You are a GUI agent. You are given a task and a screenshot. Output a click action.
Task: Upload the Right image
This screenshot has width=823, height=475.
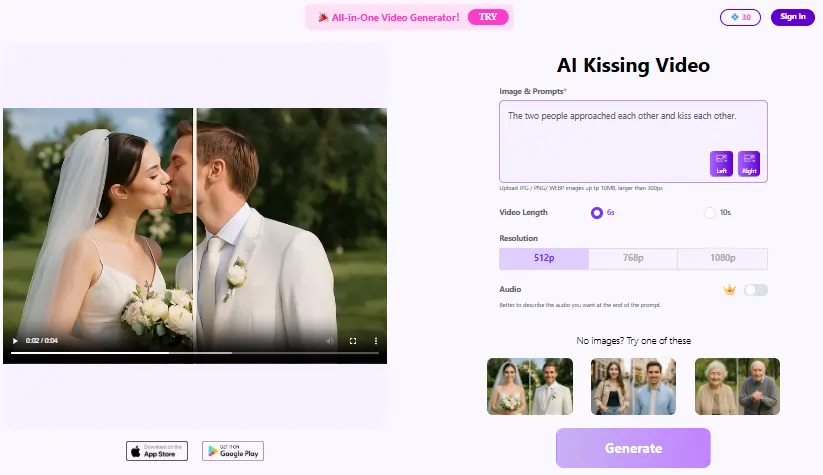(749, 164)
